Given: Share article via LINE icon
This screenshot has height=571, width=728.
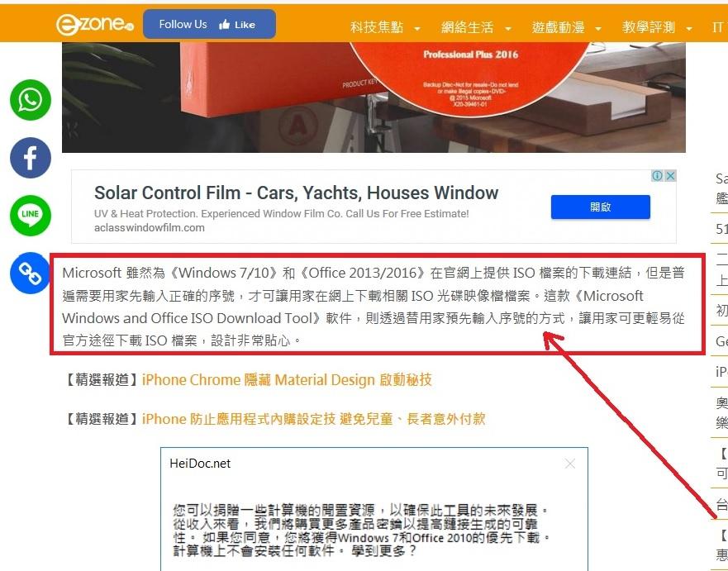Looking at the screenshot, I should point(31,216).
